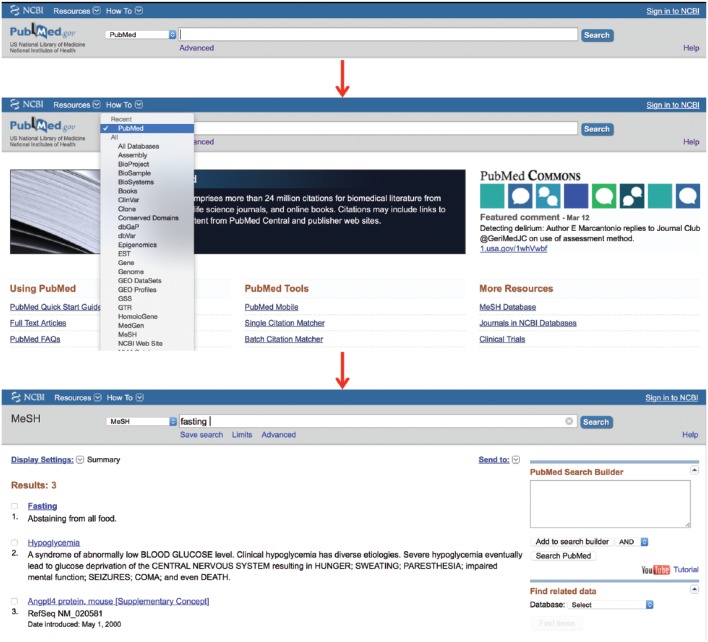Open Advanced link under top search box
This screenshot has width=708, height=642.
click(x=196, y=48)
